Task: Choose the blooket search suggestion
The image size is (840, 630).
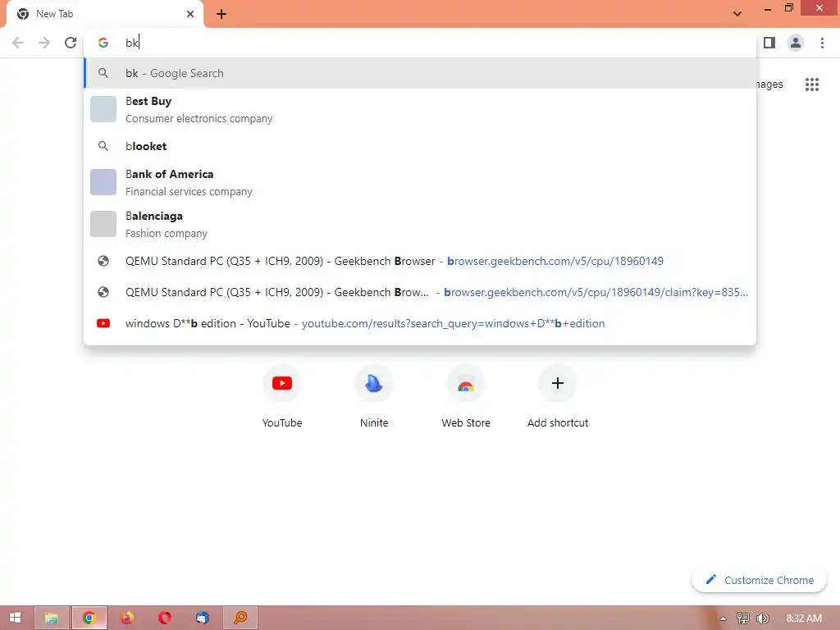Action: [x=420, y=146]
